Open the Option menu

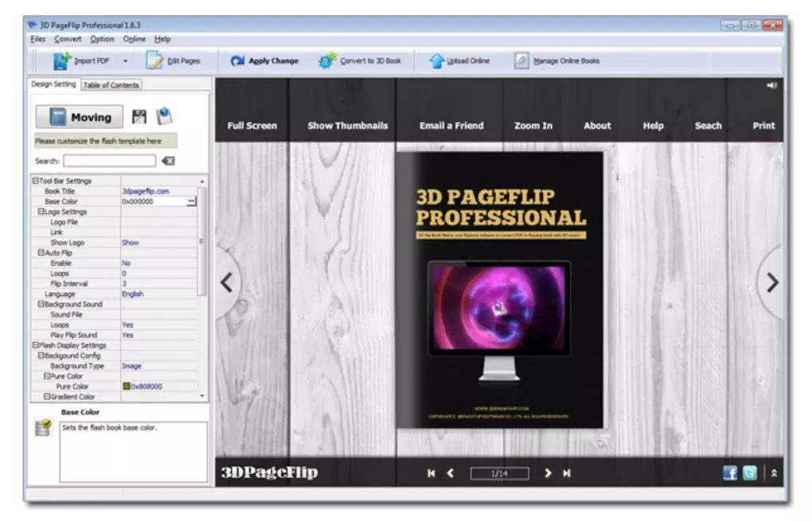point(101,38)
